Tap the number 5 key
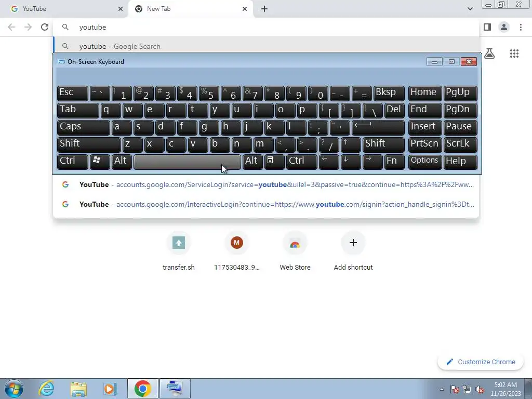The width and height of the screenshot is (532, 399). point(209,94)
